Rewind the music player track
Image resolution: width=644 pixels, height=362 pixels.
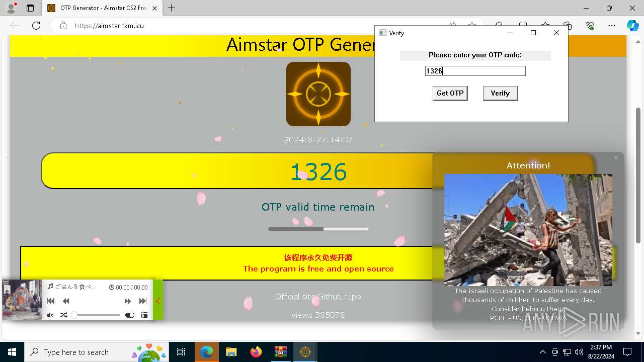66,301
